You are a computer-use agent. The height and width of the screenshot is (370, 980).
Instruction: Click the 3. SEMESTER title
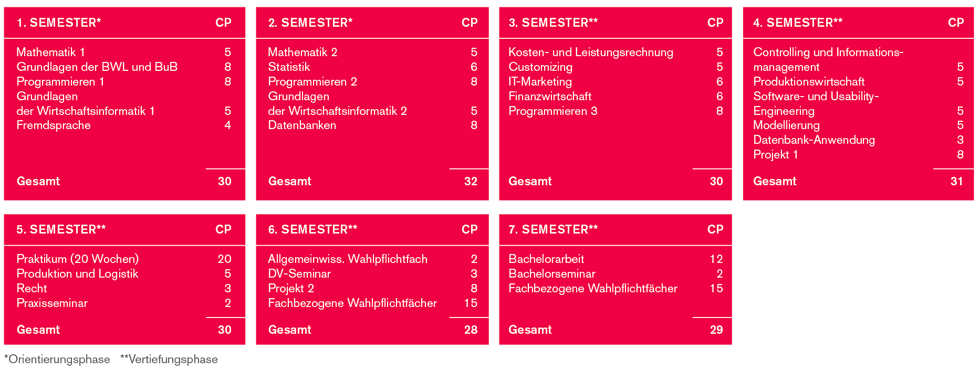pos(553,23)
